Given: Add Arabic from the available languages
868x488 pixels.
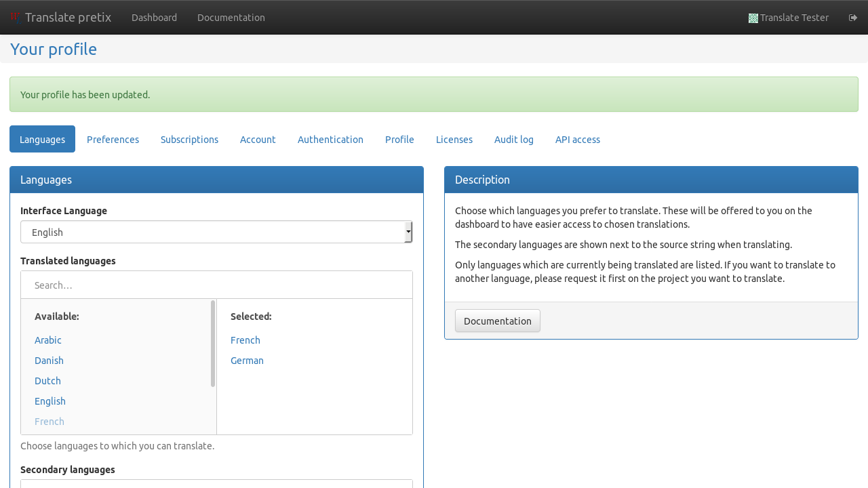Looking at the screenshot, I should [x=48, y=340].
